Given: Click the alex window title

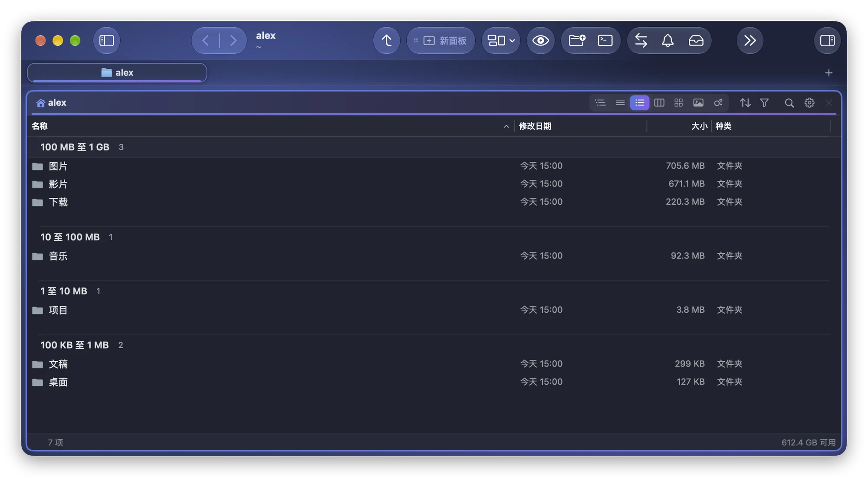Looking at the screenshot, I should [266, 36].
